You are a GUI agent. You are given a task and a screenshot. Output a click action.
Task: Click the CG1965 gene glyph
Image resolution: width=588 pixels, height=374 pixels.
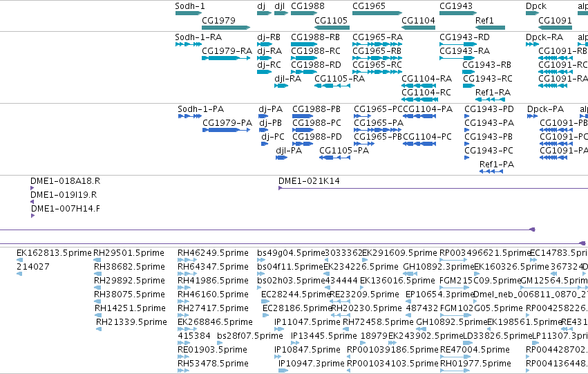(377, 13)
